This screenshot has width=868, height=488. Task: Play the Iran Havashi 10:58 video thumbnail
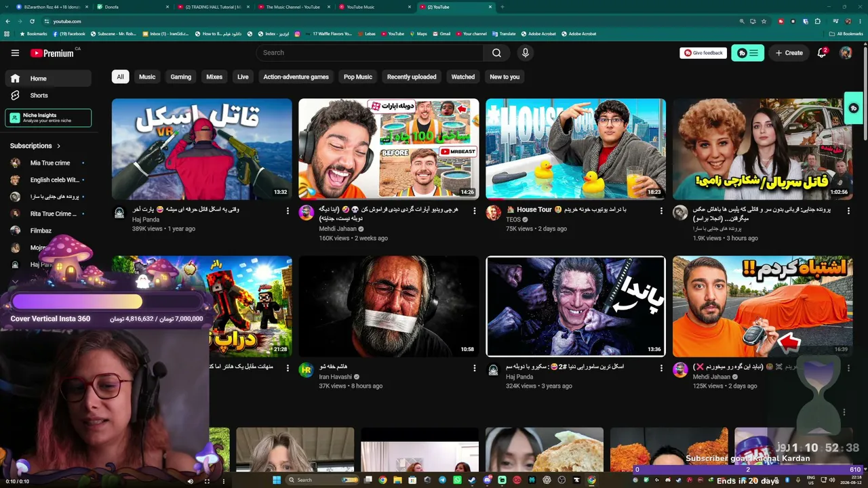tap(389, 306)
